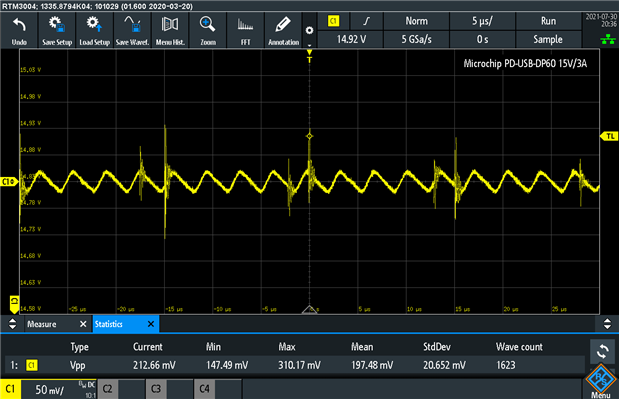
Task: Activate the Zoom tool
Action: [x=208, y=30]
